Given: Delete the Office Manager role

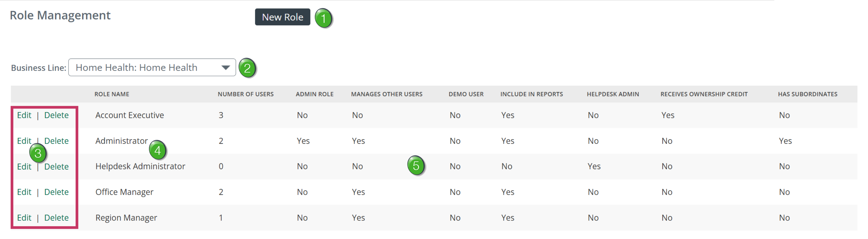Looking at the screenshot, I should (x=56, y=192).
